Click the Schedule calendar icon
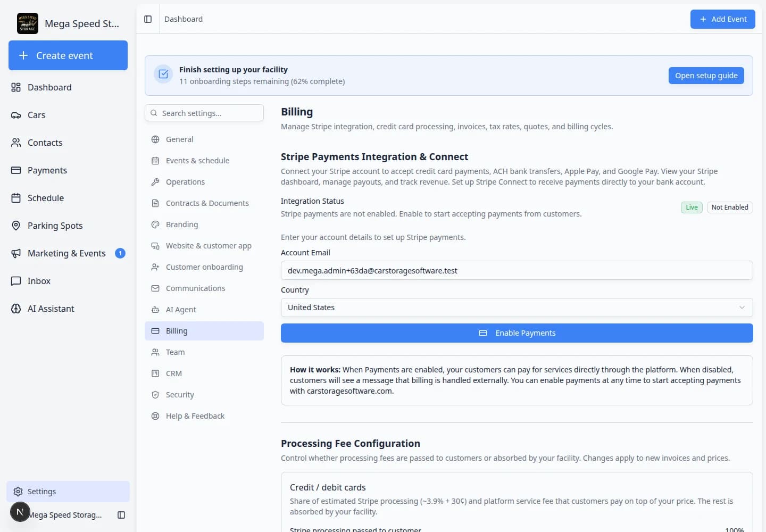 pyautogui.click(x=16, y=198)
